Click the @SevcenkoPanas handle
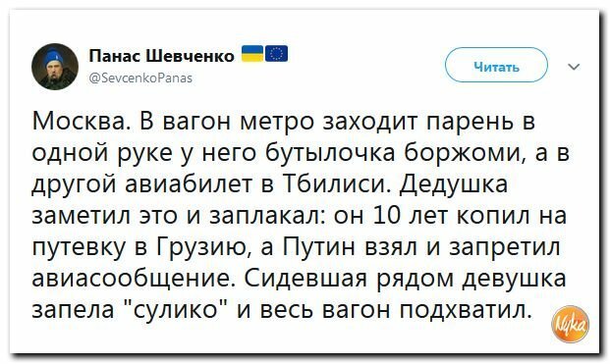610x364 pixels. (140, 78)
